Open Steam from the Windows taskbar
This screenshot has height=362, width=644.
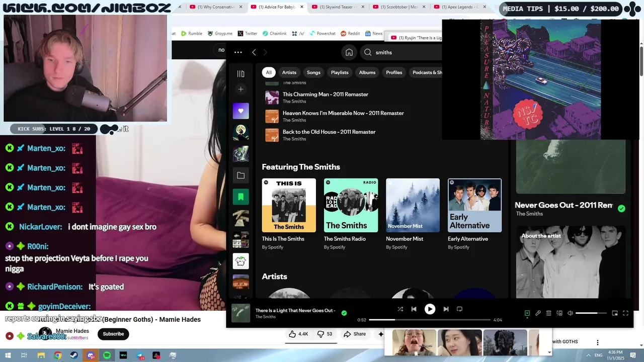pyautogui.click(x=74, y=355)
